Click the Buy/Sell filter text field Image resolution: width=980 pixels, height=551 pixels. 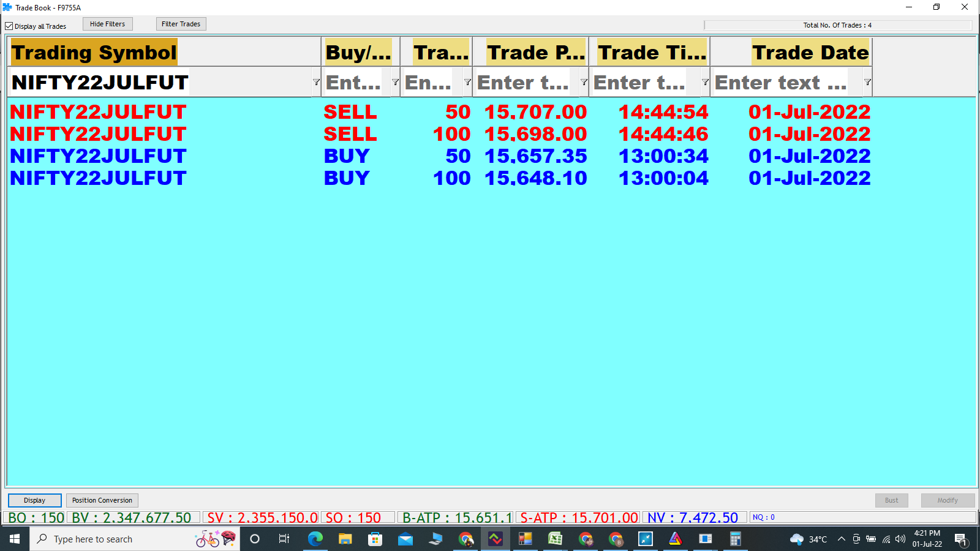(357, 82)
